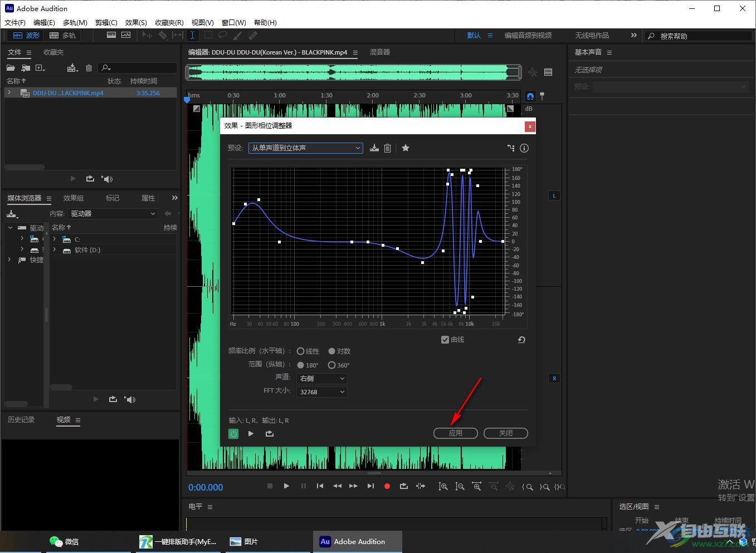This screenshot has height=553, width=756.
Task: Delete preset trash icon in effect dialog
Action: click(x=388, y=148)
